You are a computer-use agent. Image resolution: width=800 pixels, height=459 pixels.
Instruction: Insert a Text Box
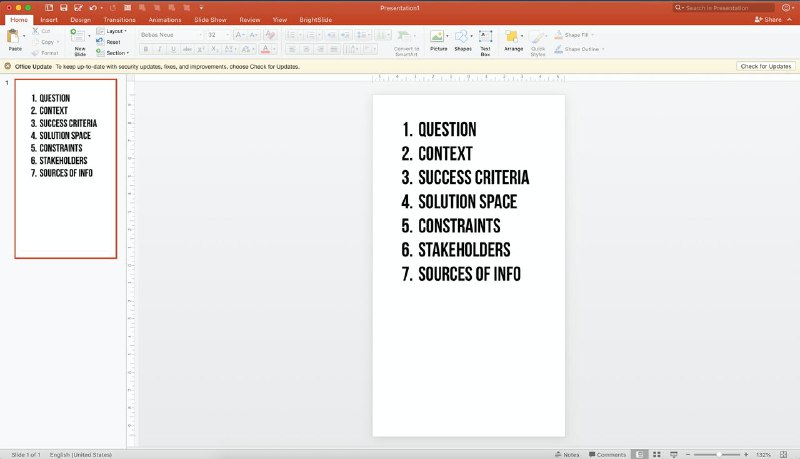coord(485,42)
